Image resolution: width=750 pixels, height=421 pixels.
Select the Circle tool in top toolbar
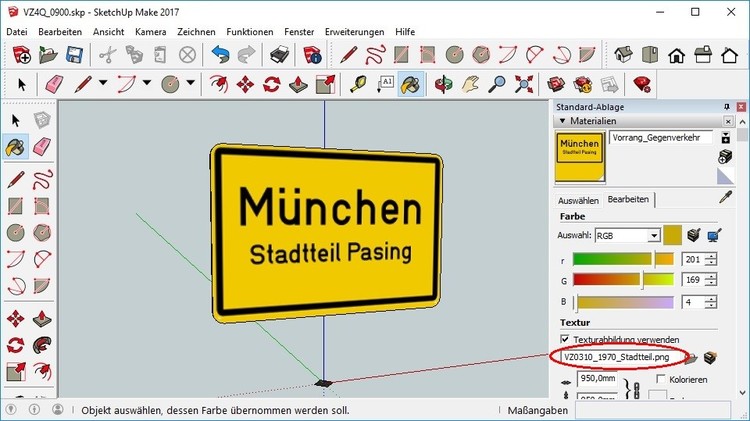tap(454, 55)
